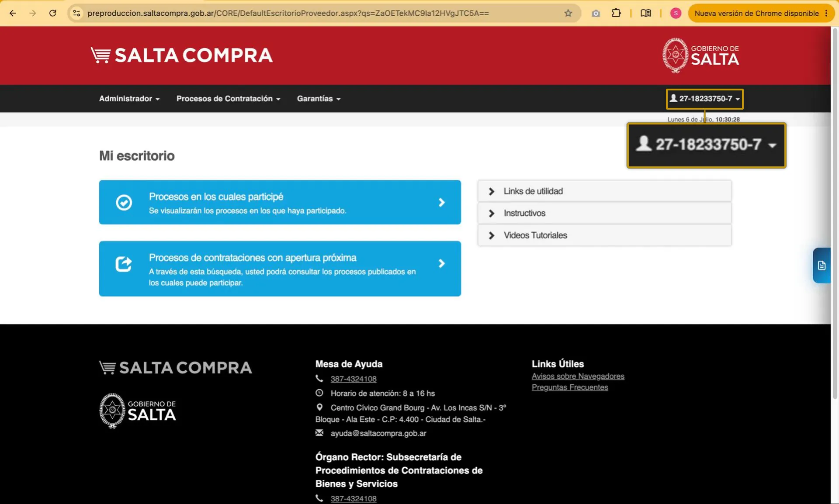Click the share-arrow icon on upcoming openings card
This screenshot has width=839, height=504.
coord(124,264)
